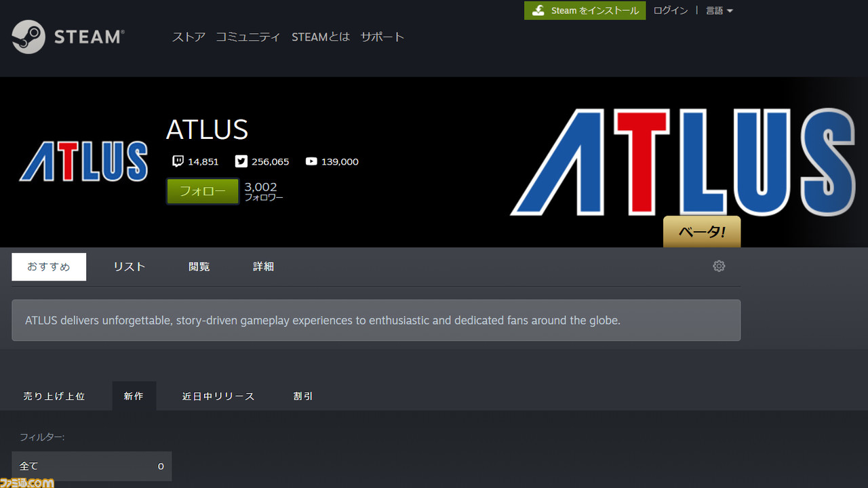This screenshot has width=868, height=488.
Task: Open the コミュニティ menu item
Action: pyautogui.click(x=248, y=37)
